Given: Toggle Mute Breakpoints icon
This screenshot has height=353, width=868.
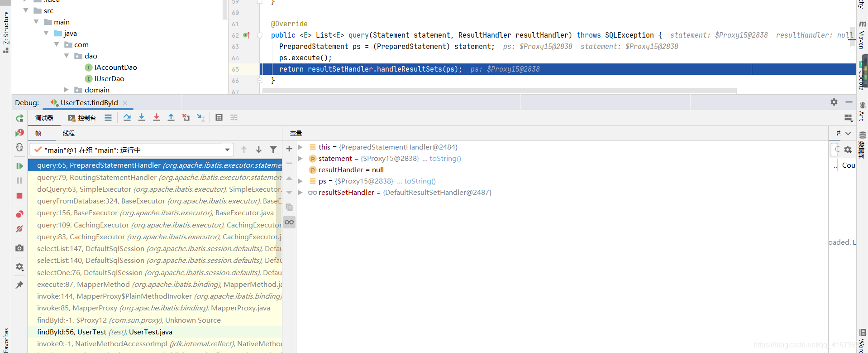Looking at the screenshot, I should (19, 229).
